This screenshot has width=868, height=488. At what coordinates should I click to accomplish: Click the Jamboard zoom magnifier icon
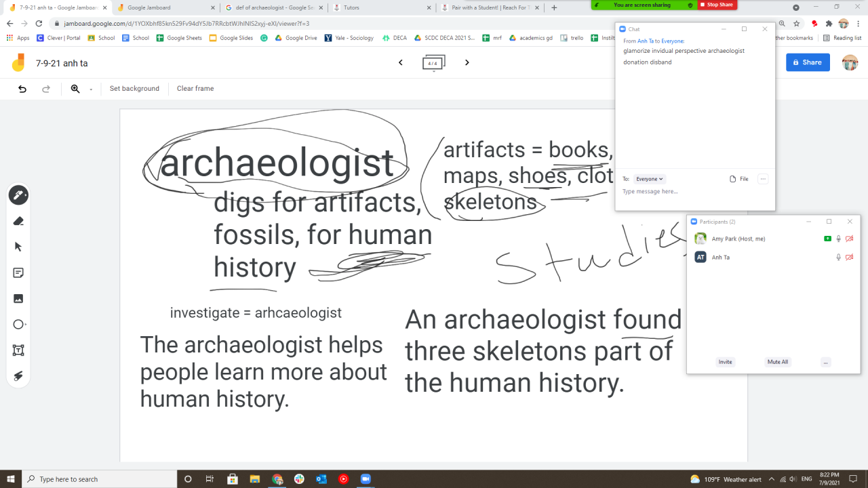pyautogui.click(x=75, y=89)
